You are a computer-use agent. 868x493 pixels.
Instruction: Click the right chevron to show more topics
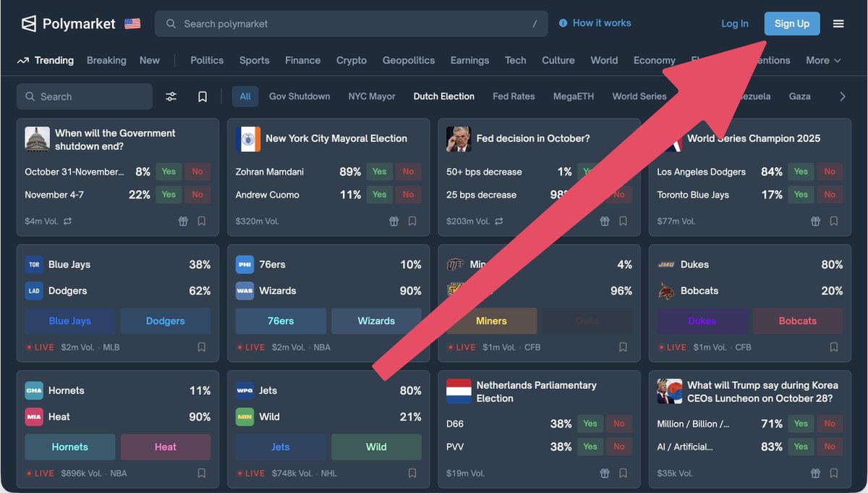pyautogui.click(x=842, y=96)
